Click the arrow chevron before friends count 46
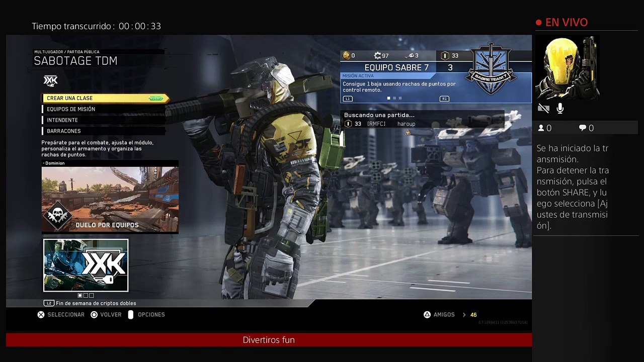The width and height of the screenshot is (644, 362). 464,315
